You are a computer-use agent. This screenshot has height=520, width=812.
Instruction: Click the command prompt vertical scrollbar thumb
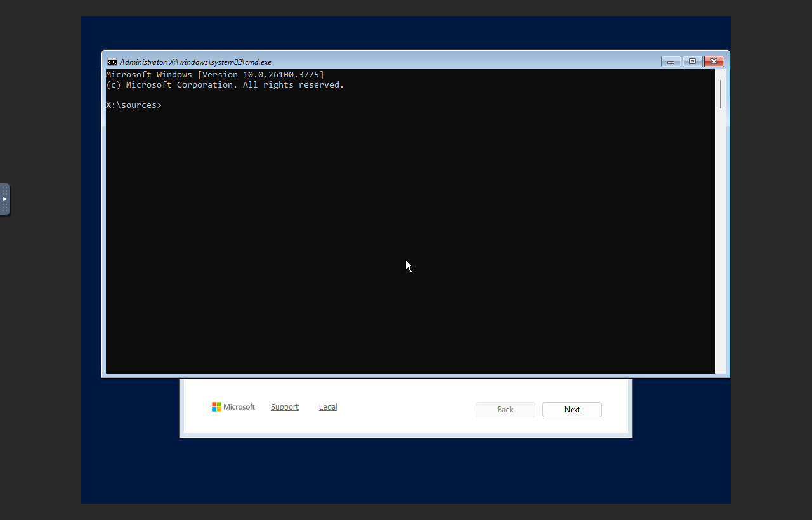[x=721, y=94]
